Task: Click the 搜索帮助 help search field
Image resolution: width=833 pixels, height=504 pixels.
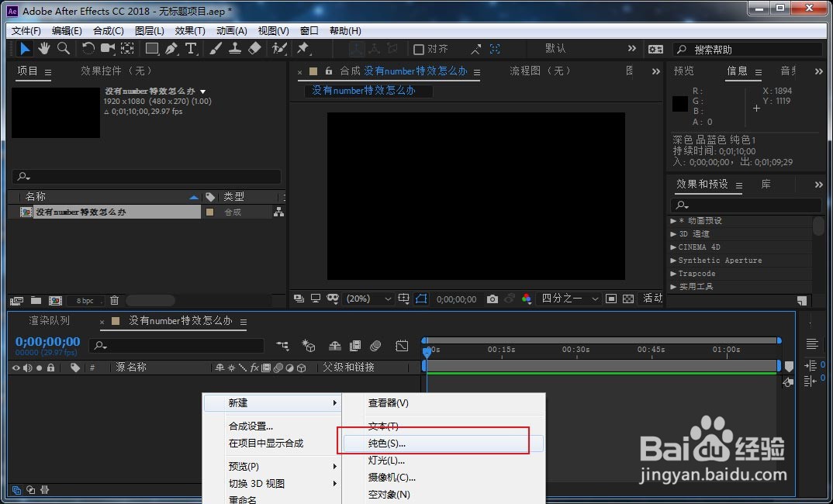Action: 748,50
